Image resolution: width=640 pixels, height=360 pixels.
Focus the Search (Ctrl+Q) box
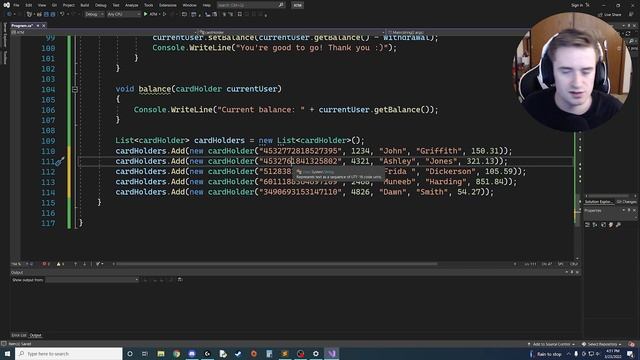coord(250,5)
